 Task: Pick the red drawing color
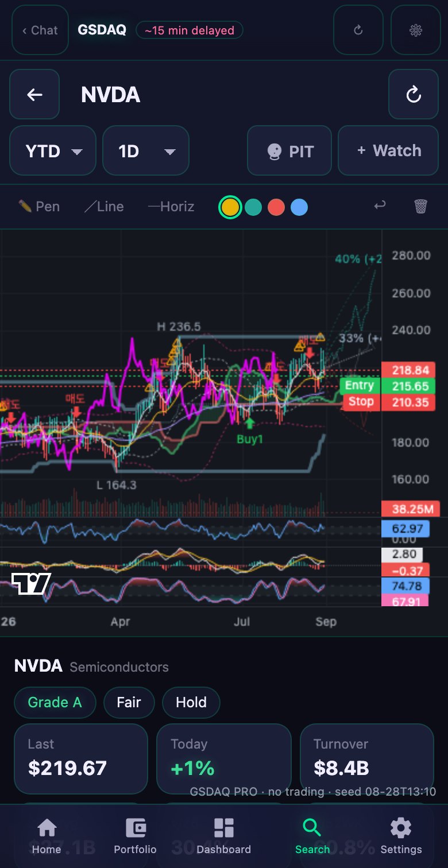point(276,207)
